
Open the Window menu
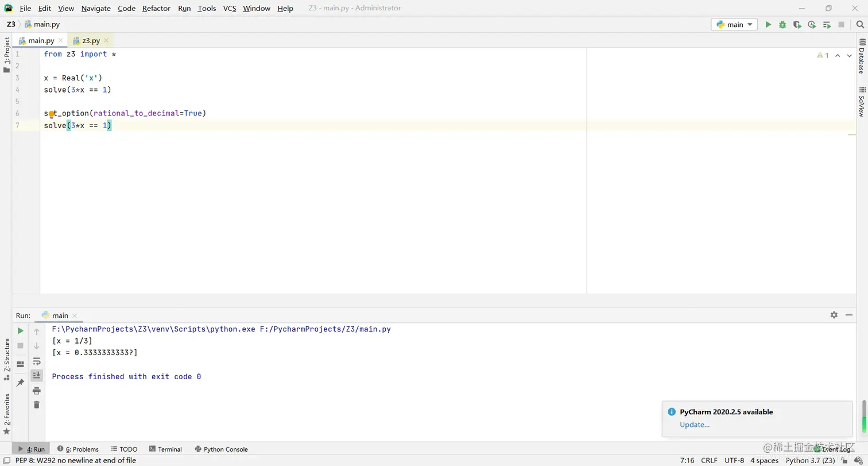point(257,8)
